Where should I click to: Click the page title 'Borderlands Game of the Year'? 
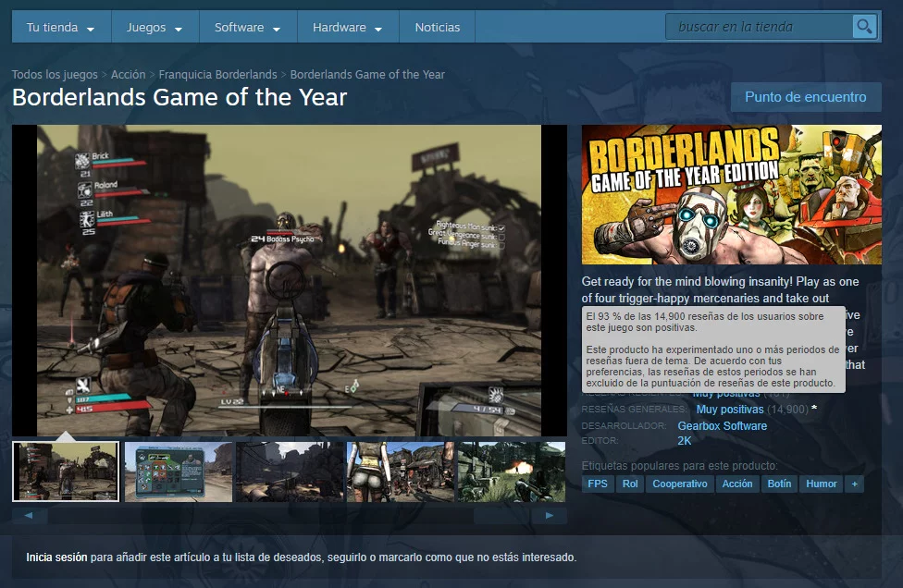[179, 97]
